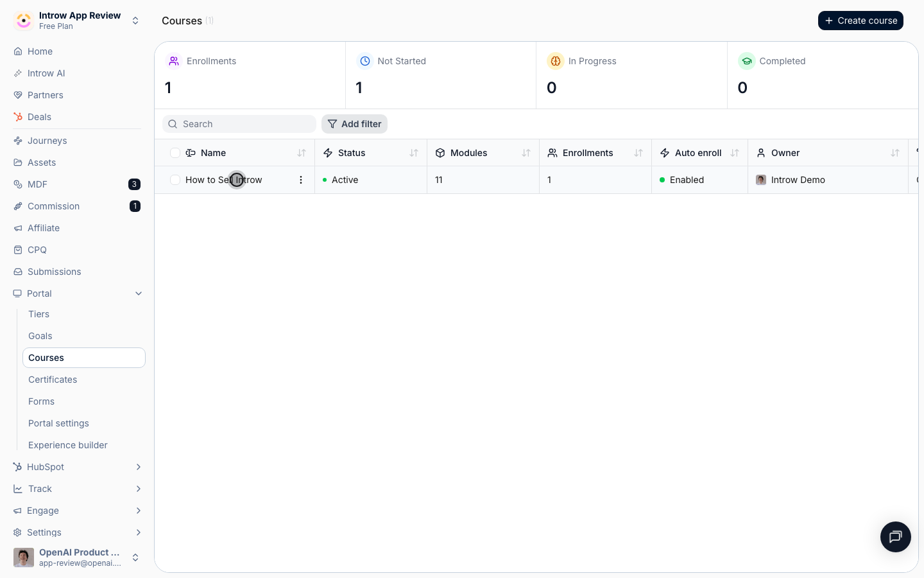
Task: Click the Add filter button
Action: click(x=354, y=124)
